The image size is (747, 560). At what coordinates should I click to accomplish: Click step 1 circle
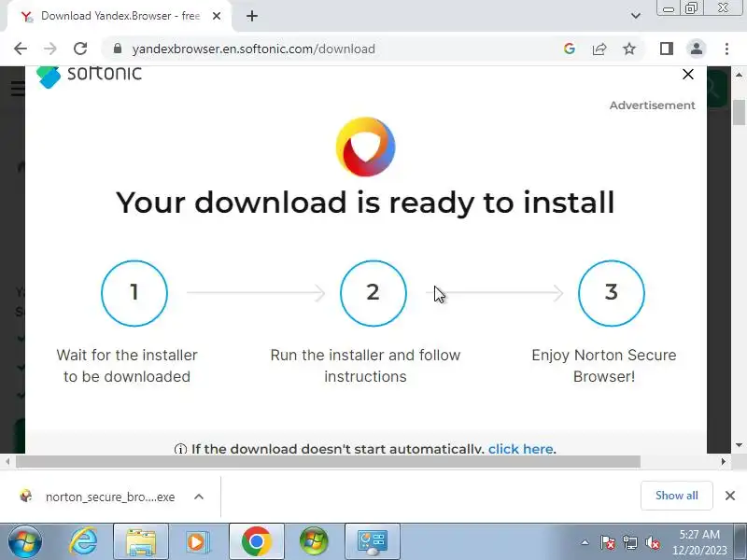click(x=134, y=293)
